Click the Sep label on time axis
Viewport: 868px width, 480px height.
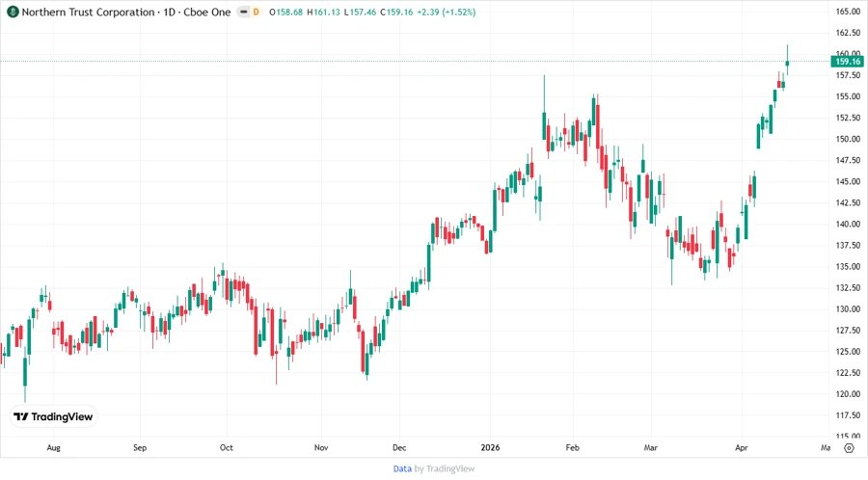click(x=140, y=447)
